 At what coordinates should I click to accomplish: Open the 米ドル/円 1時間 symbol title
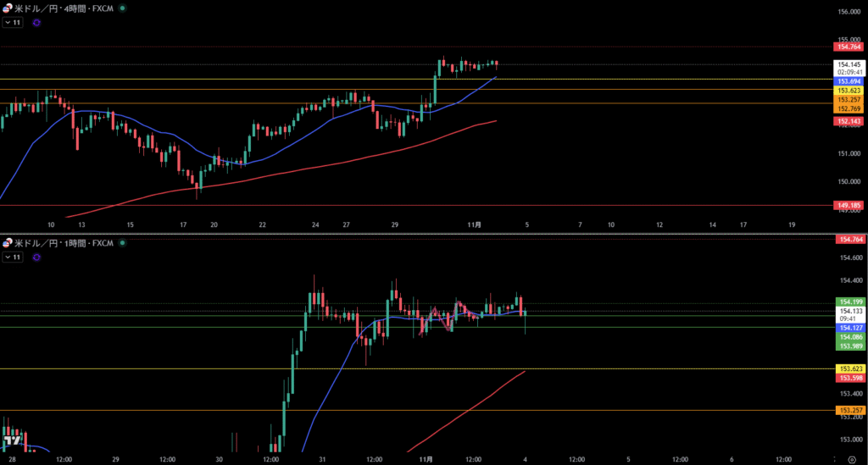coord(61,243)
